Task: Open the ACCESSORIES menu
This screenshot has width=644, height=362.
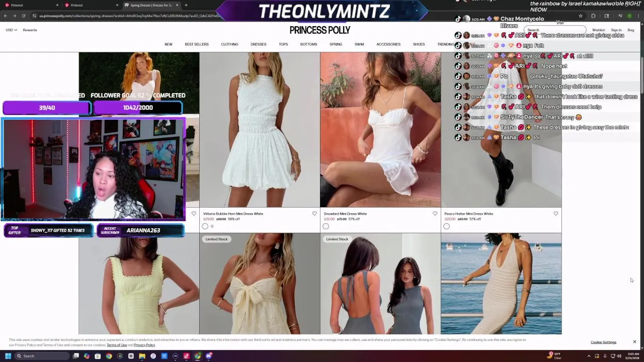Action: click(x=388, y=44)
